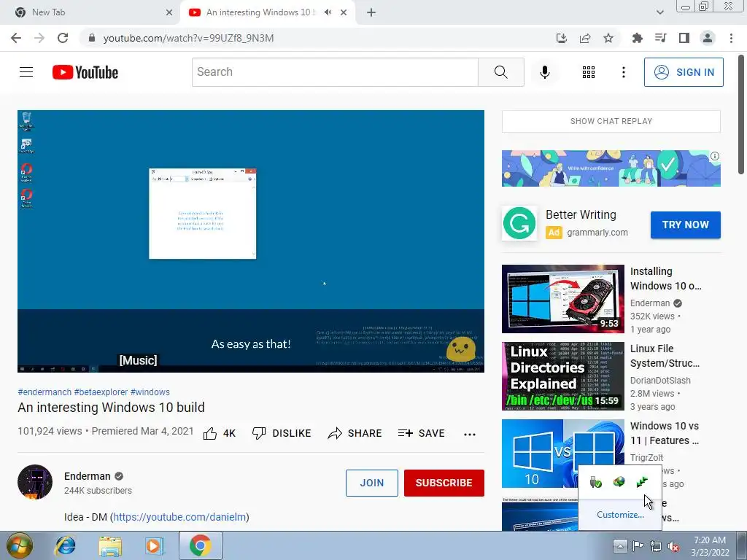
Task: Click SHARE under the video
Action: [x=355, y=433]
